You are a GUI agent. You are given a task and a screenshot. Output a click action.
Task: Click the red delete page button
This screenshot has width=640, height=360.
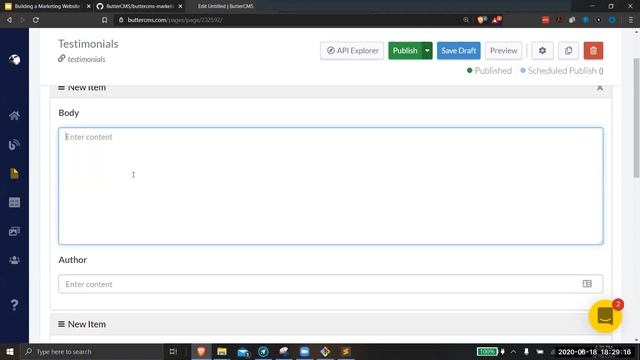point(593,51)
